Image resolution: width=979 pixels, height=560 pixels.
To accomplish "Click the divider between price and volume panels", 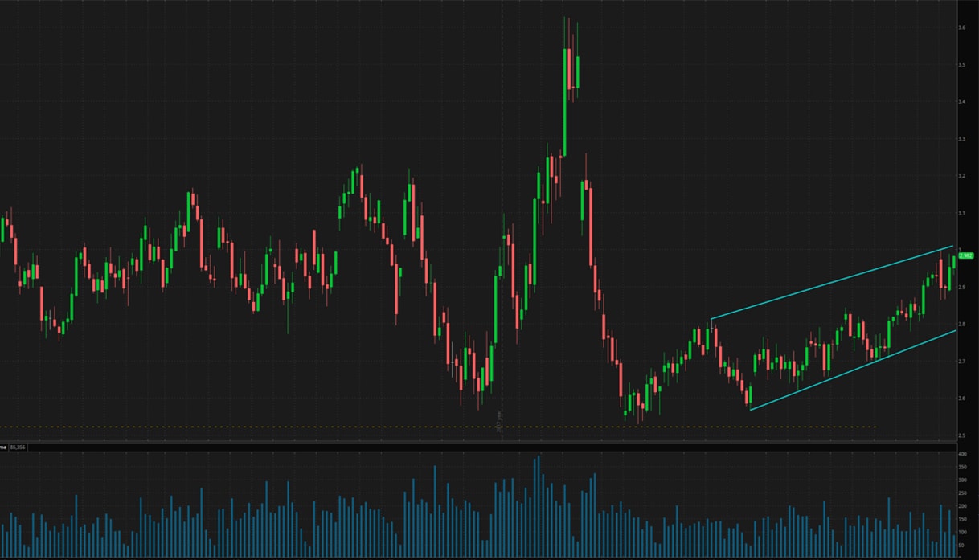I will pyautogui.click(x=482, y=442).
